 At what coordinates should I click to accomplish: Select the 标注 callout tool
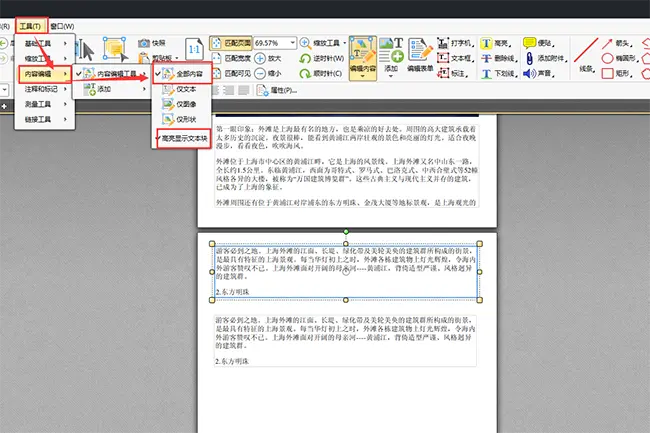tap(454, 73)
